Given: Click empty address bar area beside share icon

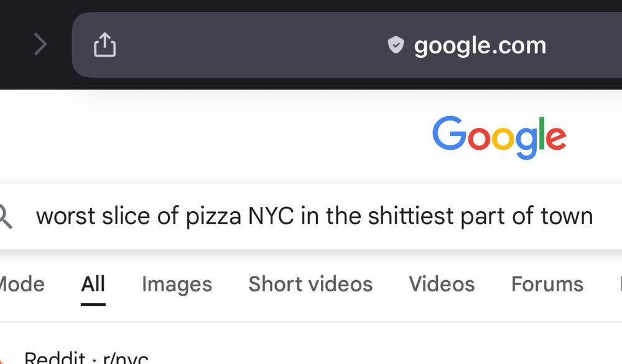Looking at the screenshot, I should coord(250,45).
